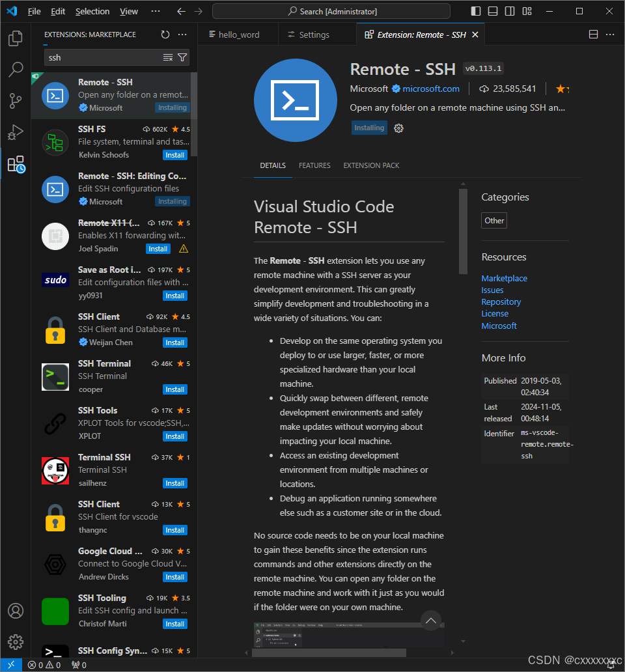Image resolution: width=625 pixels, height=672 pixels.
Task: Open Views and More Actions in Extensions panel
Action: coord(182,35)
